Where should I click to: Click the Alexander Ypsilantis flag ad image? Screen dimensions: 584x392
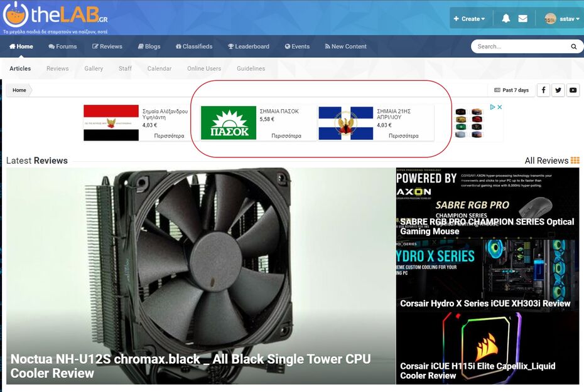point(111,123)
